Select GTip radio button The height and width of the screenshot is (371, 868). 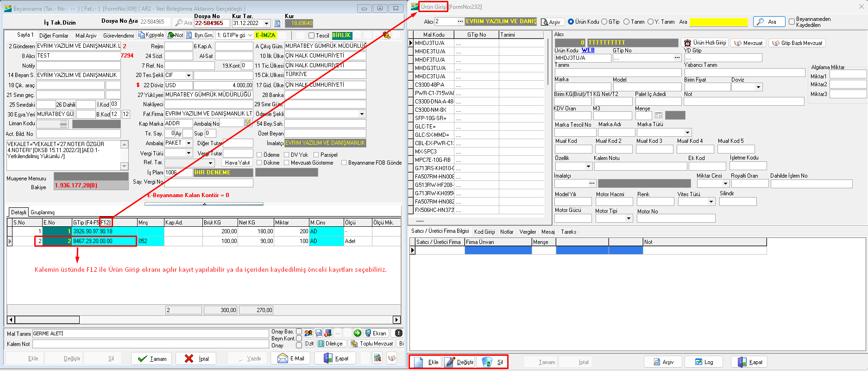point(604,22)
